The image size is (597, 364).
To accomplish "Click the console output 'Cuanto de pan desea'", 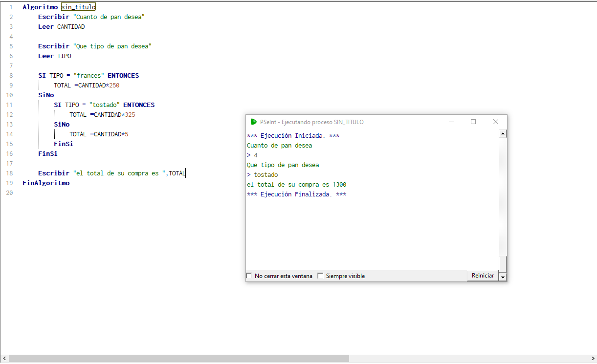I will 280,146.
